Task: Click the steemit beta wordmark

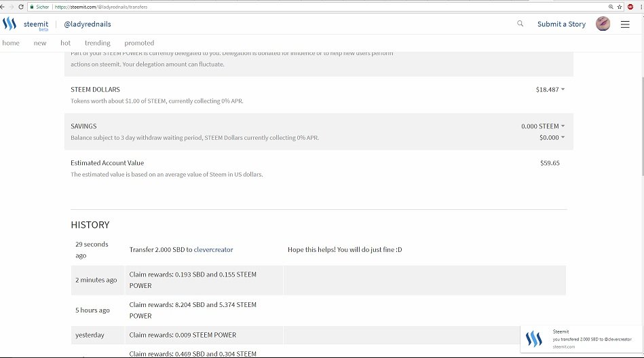Action: click(36, 25)
